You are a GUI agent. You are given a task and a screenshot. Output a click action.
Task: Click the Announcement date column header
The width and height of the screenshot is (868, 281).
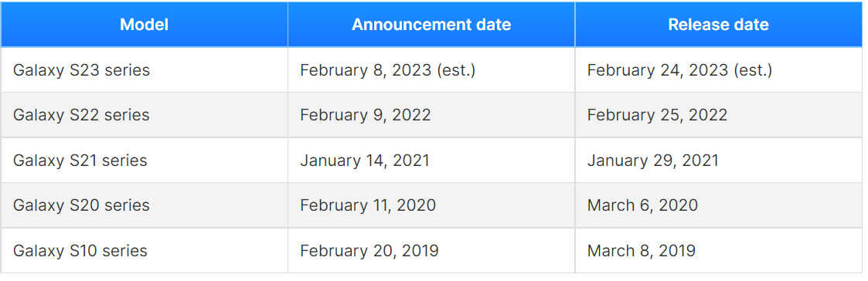(431, 25)
